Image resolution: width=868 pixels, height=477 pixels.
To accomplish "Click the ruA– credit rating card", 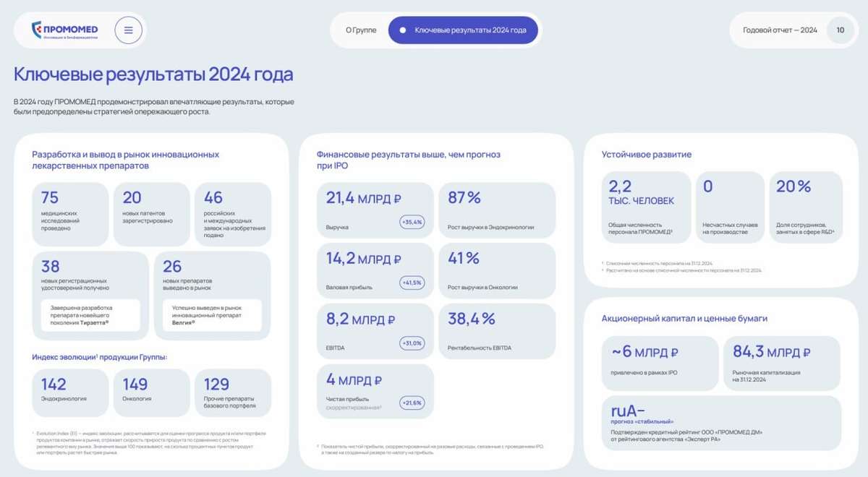I will (x=721, y=423).
